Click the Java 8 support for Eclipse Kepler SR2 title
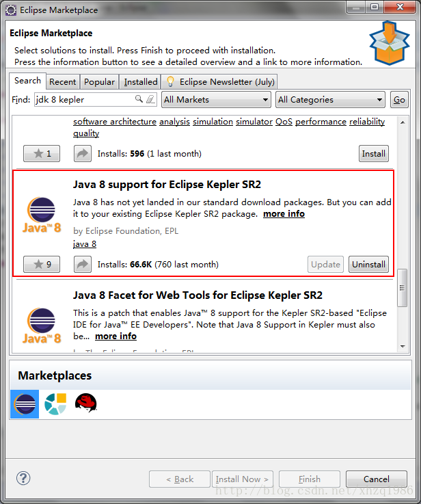Viewport: 421px width, 504px height. (167, 185)
